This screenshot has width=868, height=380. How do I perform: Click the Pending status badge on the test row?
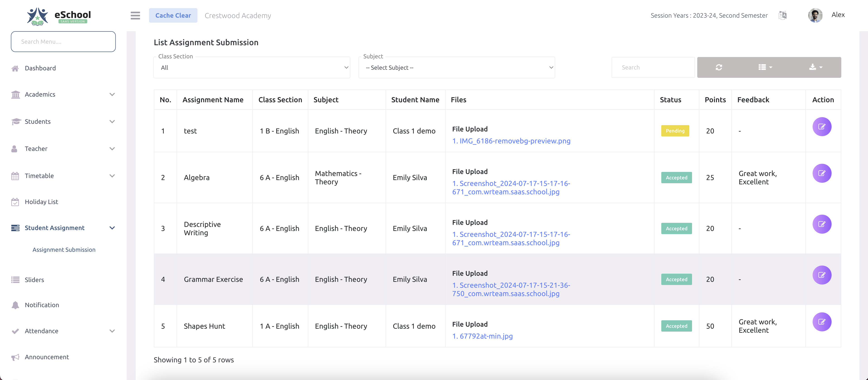tap(675, 131)
